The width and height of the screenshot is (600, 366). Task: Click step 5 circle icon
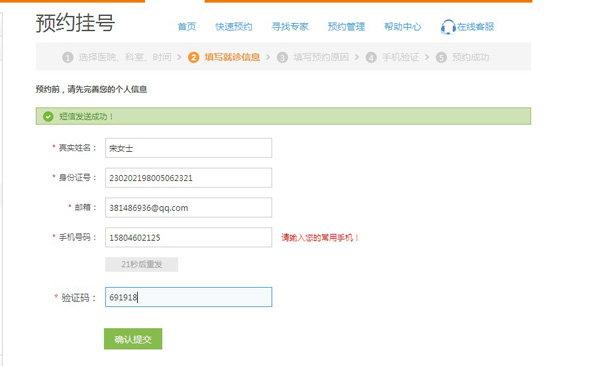click(441, 57)
